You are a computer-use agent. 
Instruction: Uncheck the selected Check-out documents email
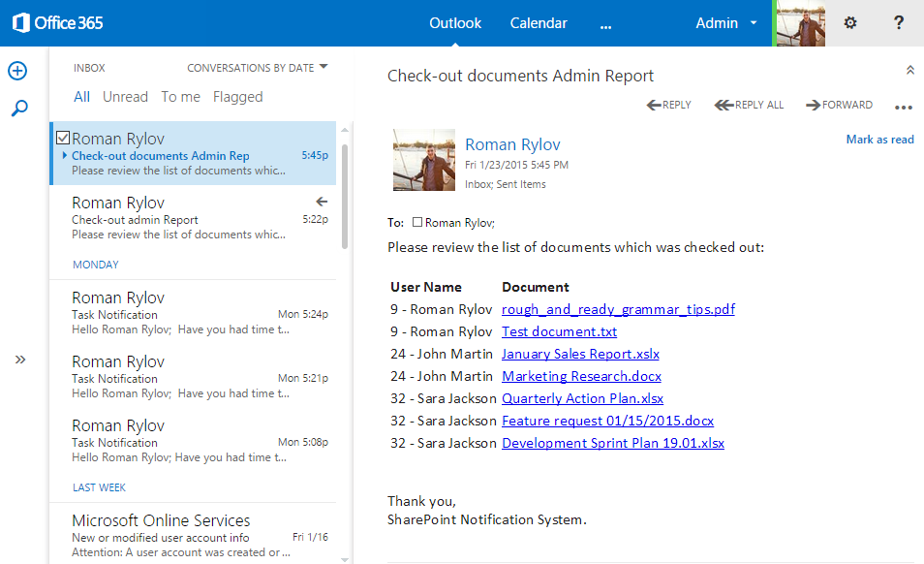(x=63, y=138)
